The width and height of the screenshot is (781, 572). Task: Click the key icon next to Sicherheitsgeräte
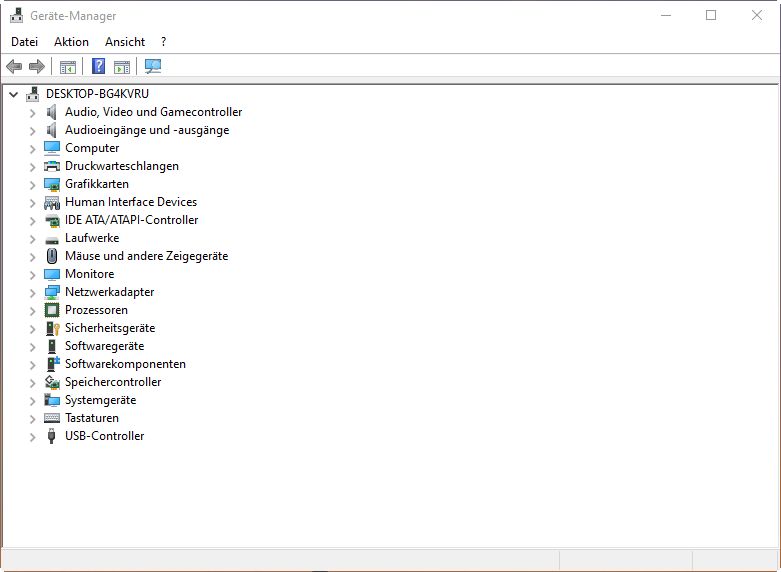click(52, 328)
